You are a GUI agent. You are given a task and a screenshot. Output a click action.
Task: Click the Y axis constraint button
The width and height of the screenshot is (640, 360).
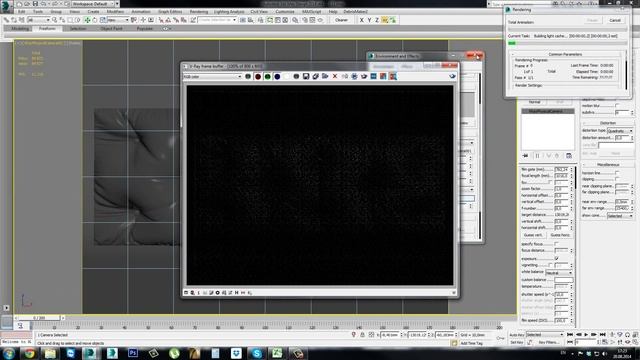click(x=369, y=20)
